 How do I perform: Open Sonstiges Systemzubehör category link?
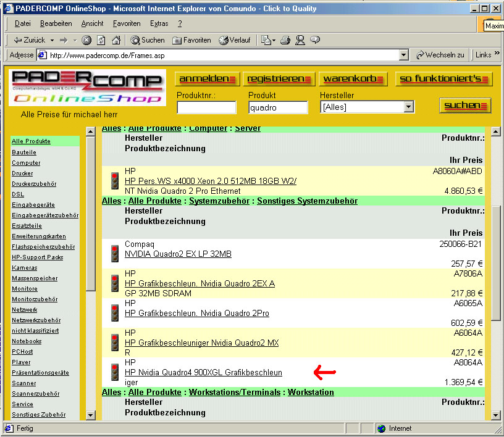click(x=308, y=201)
